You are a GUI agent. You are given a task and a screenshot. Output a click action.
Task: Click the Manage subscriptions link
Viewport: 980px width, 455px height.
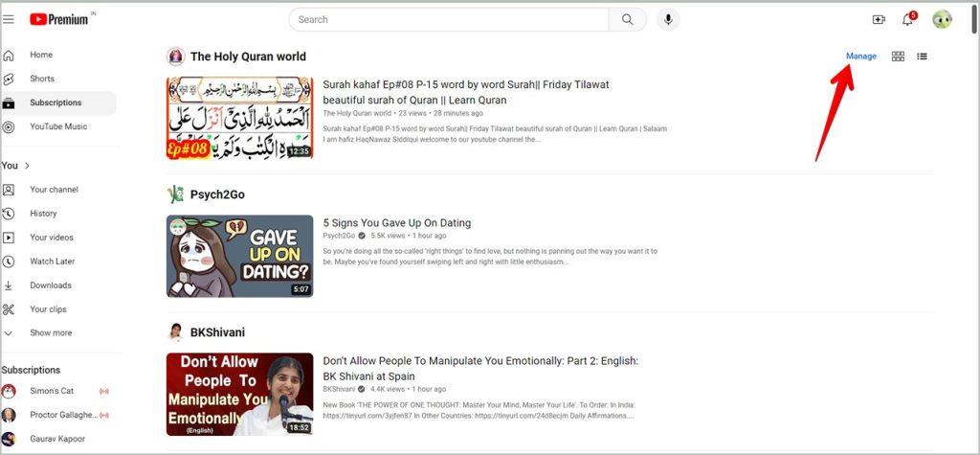point(861,57)
